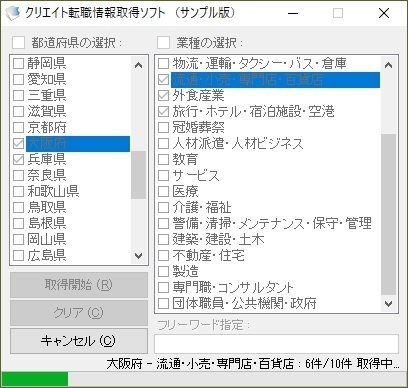Click industry list scroll up arrow
This screenshot has height=388, width=408.
tap(388, 65)
